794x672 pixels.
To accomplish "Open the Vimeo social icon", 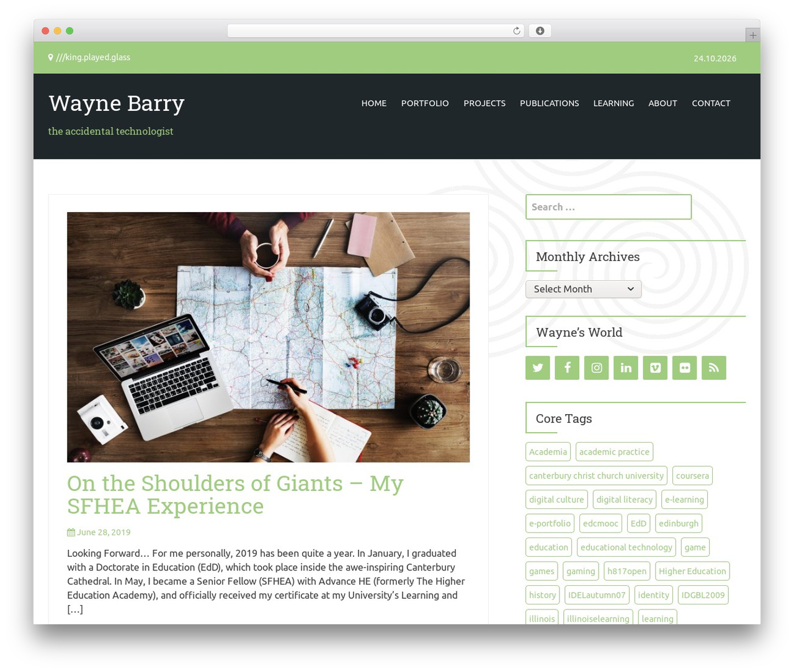I will tap(655, 368).
